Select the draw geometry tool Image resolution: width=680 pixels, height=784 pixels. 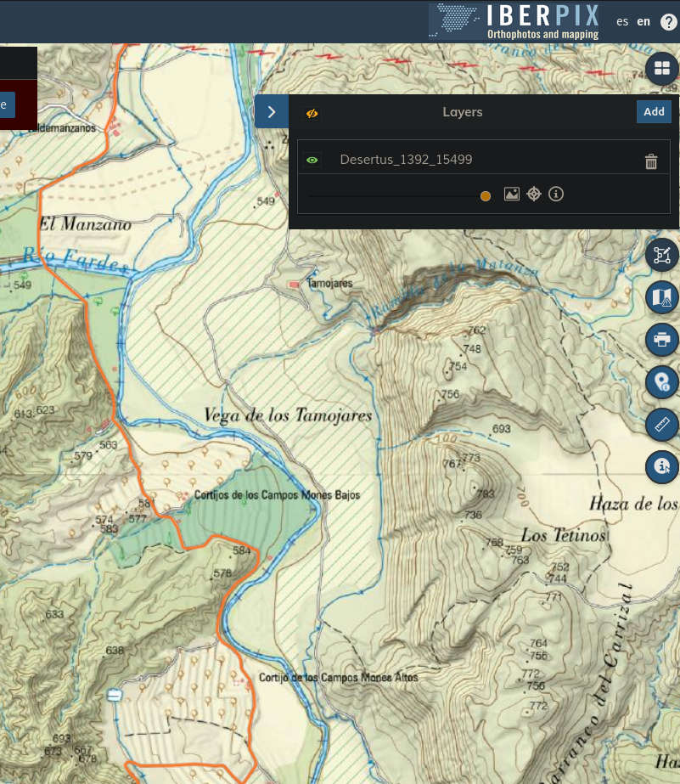(662, 255)
